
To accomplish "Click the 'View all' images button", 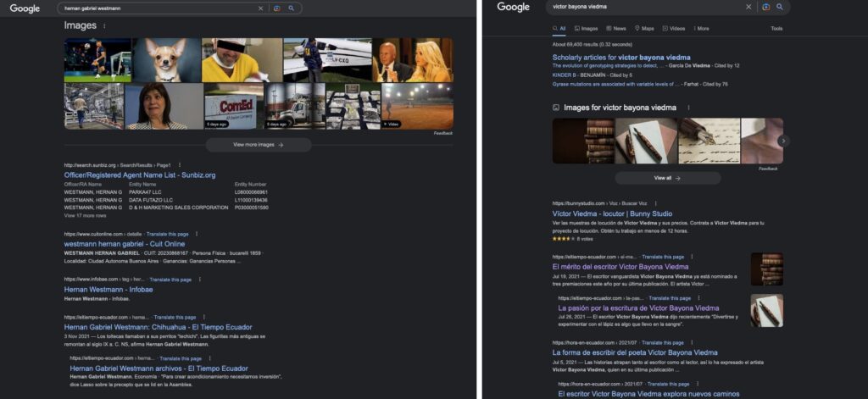I will (x=667, y=178).
